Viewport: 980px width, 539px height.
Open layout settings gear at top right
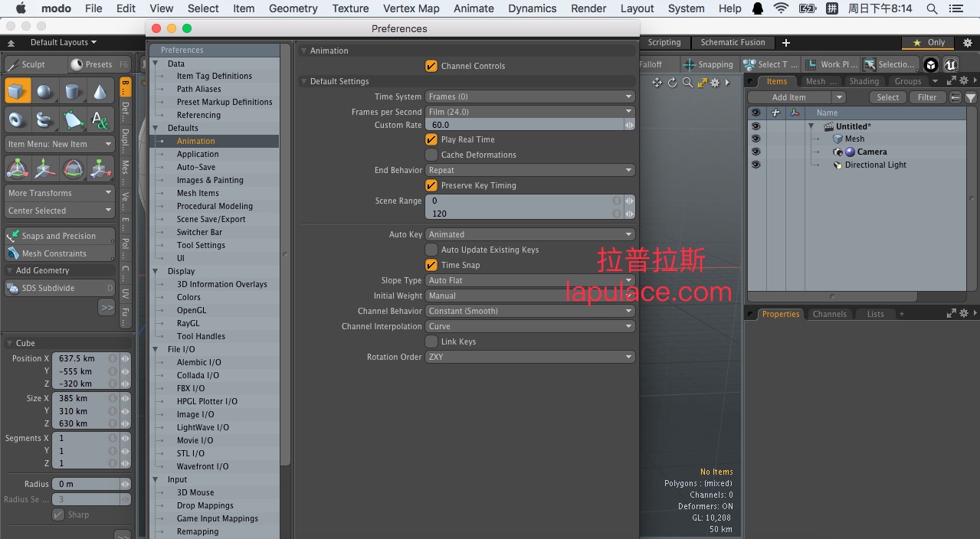[968, 43]
